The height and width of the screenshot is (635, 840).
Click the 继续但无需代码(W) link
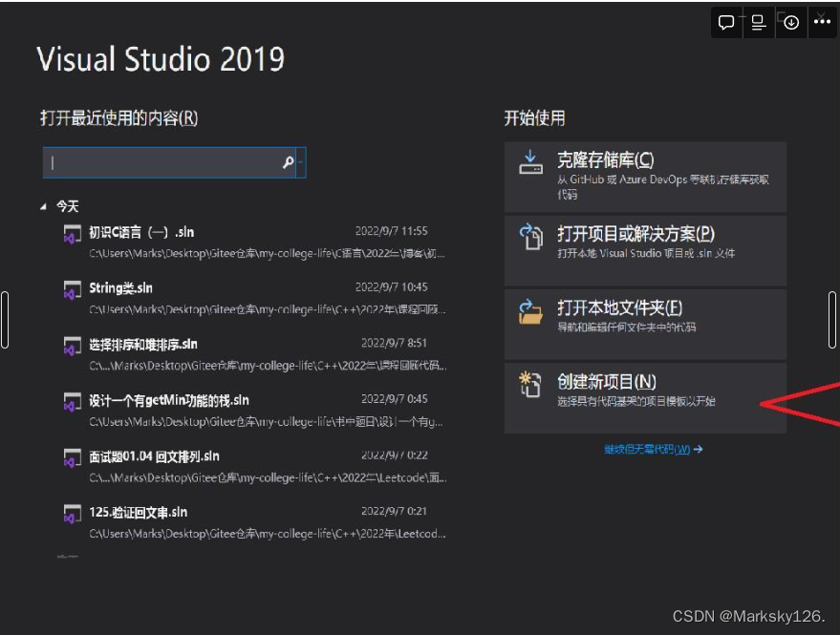click(x=653, y=449)
